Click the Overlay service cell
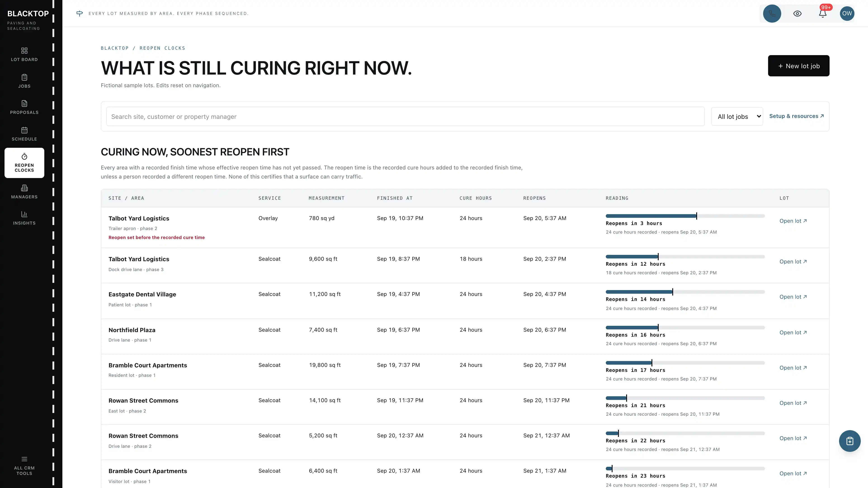 coord(268,218)
